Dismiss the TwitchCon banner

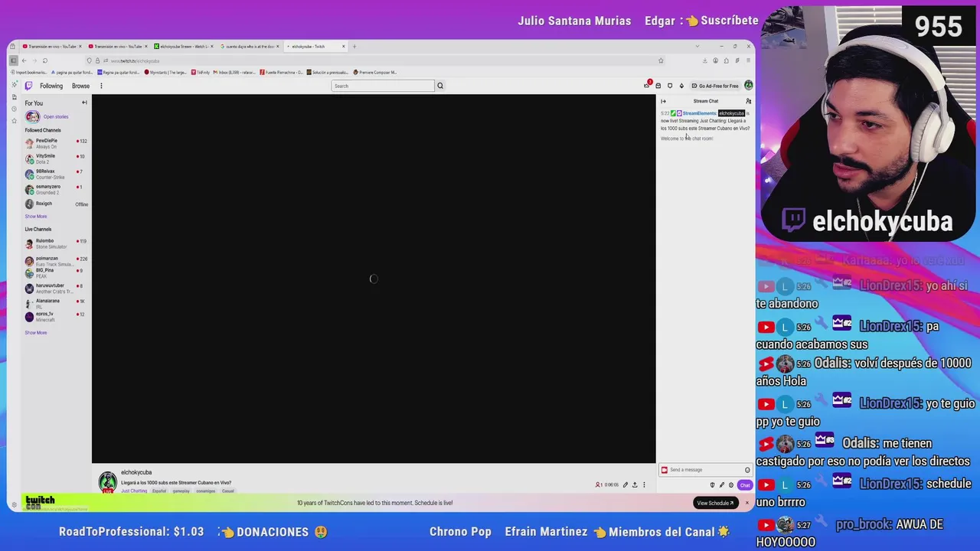[x=747, y=503]
